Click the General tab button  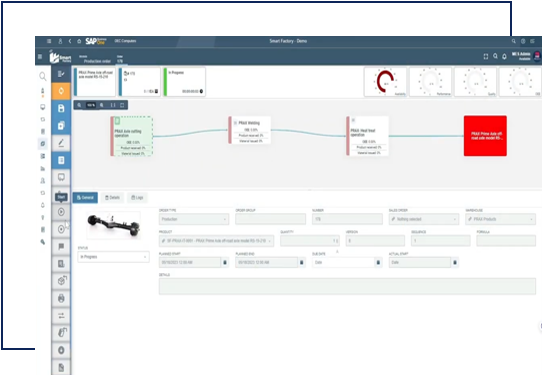(x=85, y=197)
